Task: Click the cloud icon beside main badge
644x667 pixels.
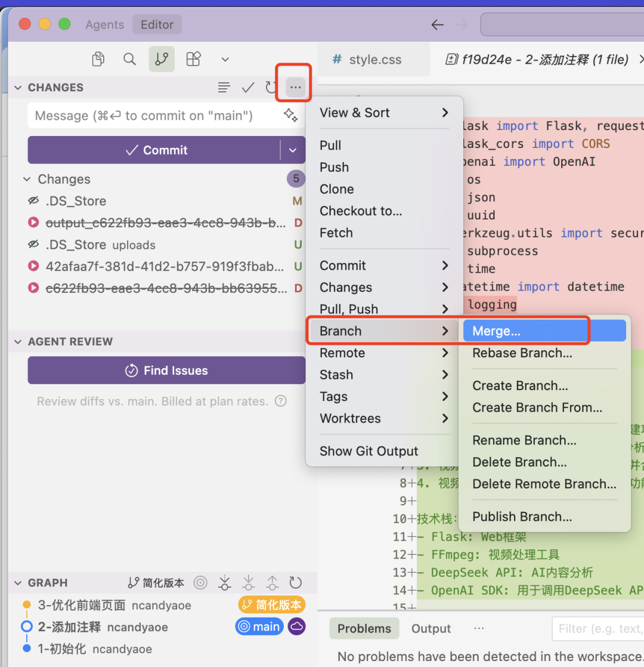Action: pos(296,626)
